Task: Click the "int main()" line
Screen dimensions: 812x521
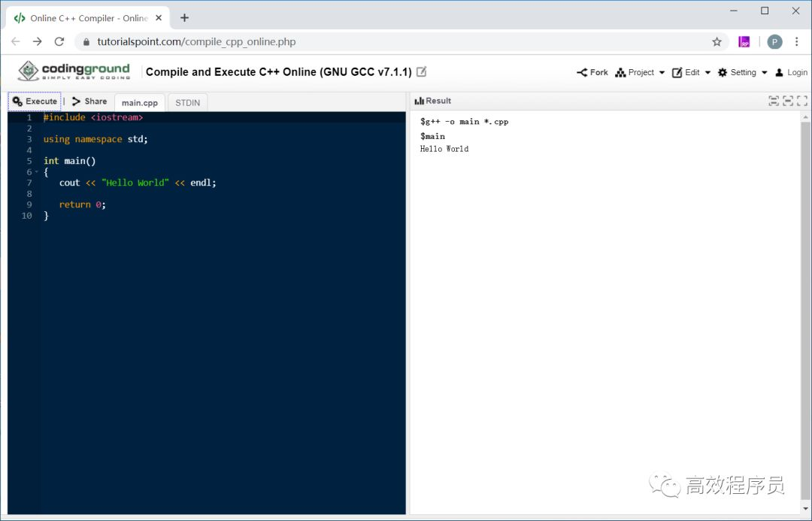Action: click(x=69, y=161)
